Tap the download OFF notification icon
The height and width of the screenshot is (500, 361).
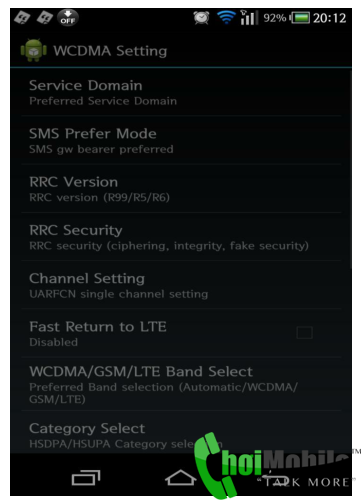68,17
